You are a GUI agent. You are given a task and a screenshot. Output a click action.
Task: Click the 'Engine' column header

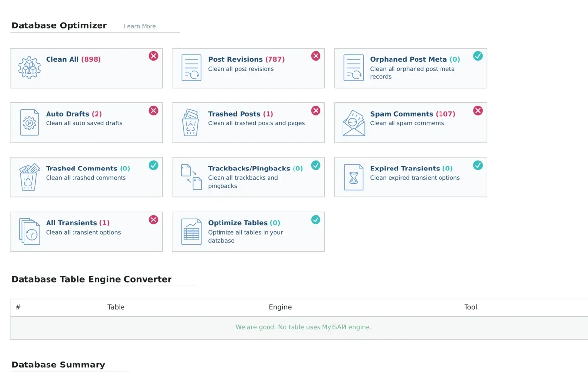280,307
